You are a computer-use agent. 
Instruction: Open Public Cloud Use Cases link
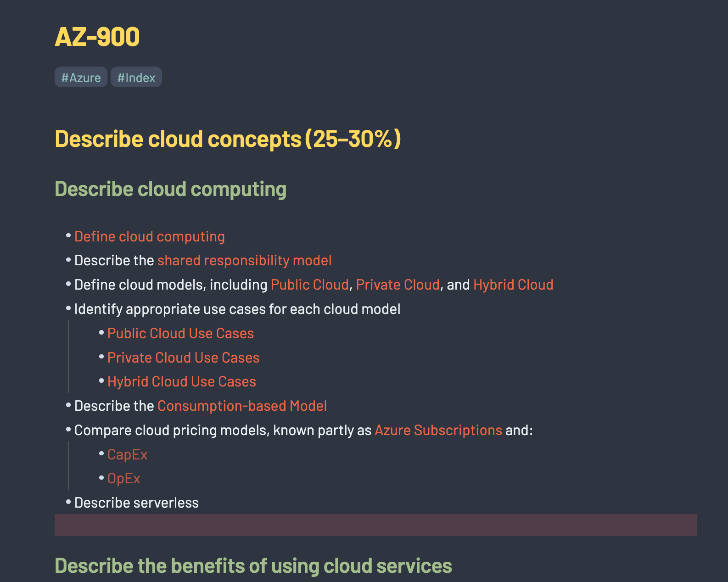[180, 333]
